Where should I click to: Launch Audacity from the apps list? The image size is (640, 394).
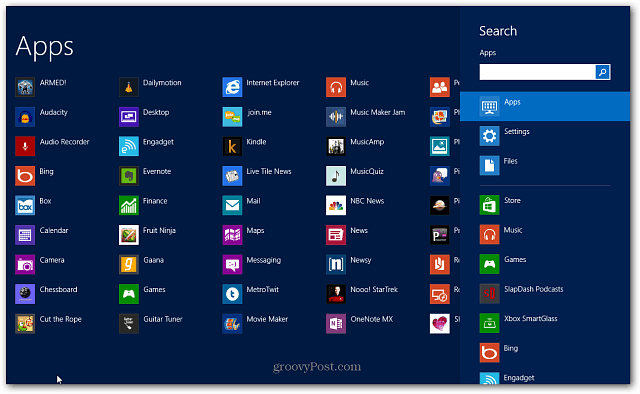[25, 117]
